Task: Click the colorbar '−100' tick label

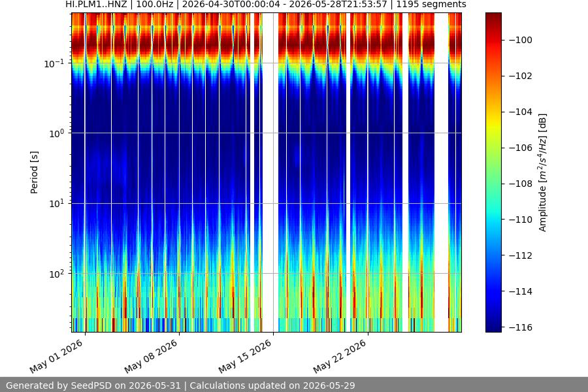Action: 521,40
